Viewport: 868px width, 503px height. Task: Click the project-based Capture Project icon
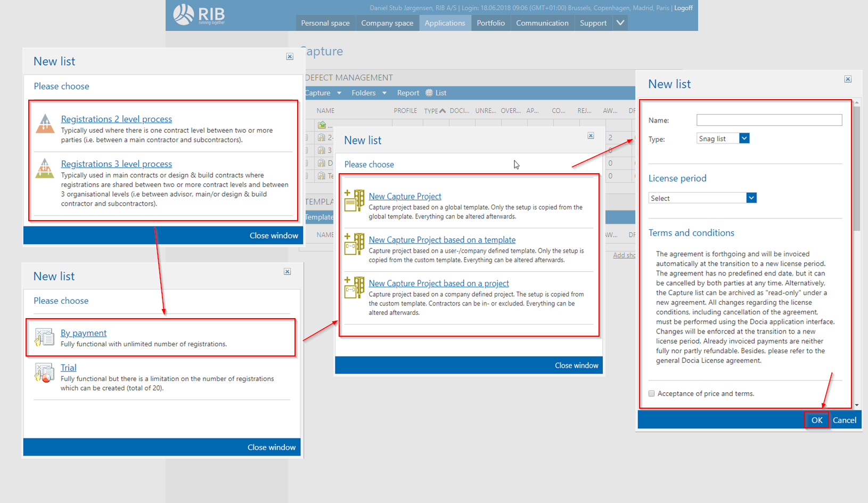[354, 288]
